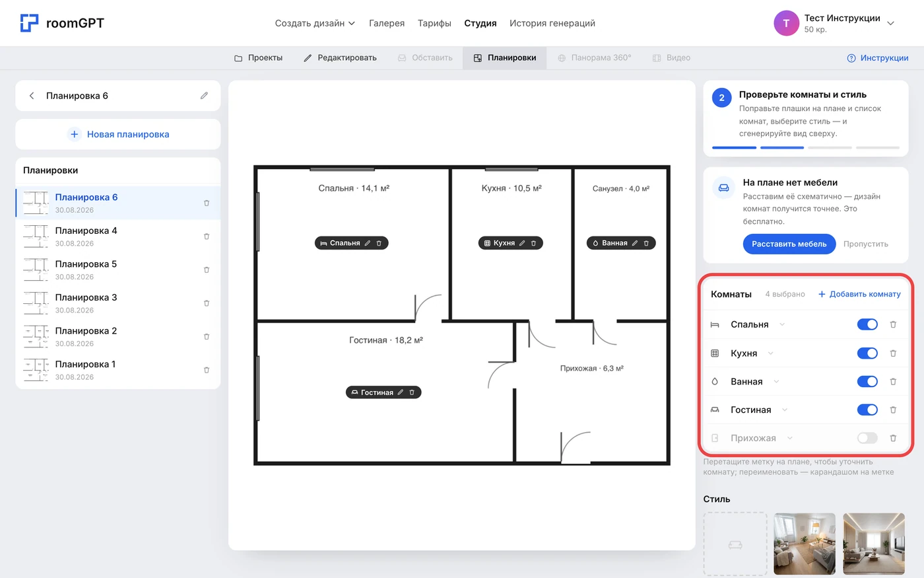Delete Планировка 5 using its trash icon

207,270
